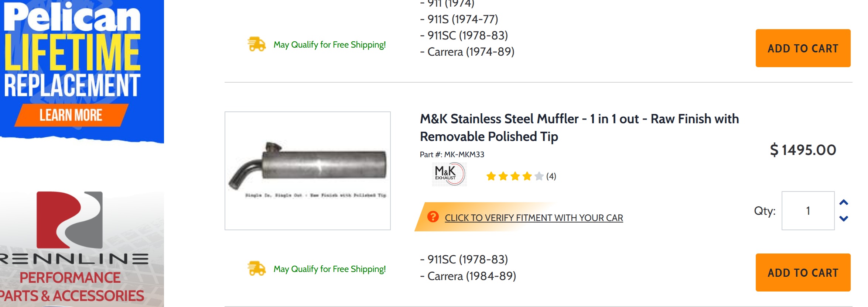Click the free shipping text below the muffler image

tap(329, 269)
